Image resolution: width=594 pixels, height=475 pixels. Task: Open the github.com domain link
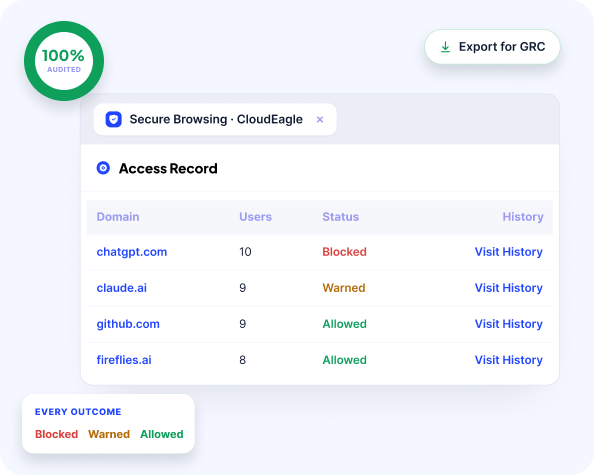(128, 324)
